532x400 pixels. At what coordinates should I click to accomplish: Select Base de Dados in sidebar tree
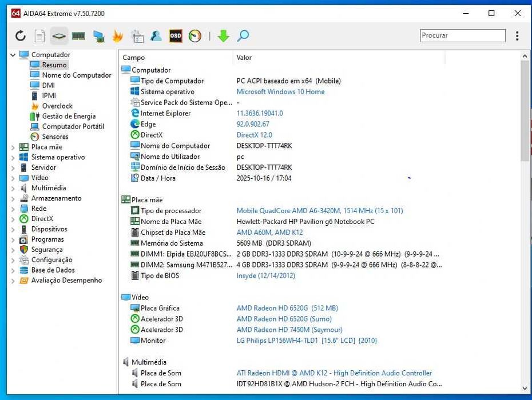click(53, 270)
